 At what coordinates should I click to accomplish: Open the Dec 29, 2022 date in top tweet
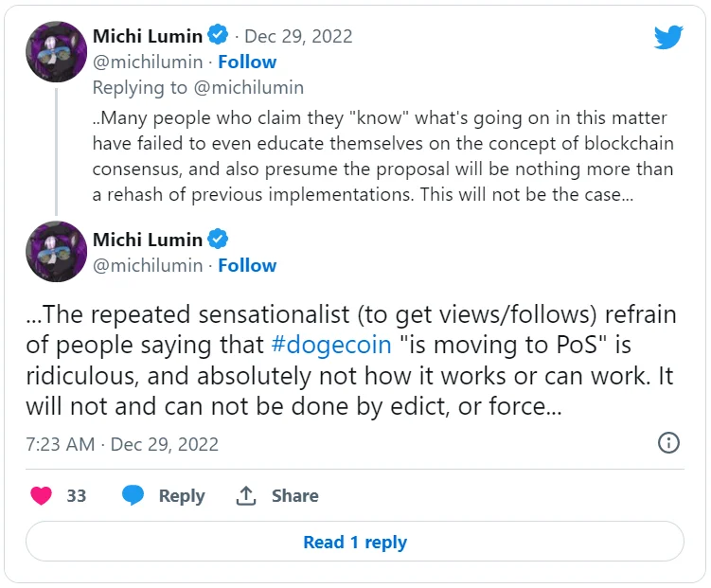(x=298, y=36)
